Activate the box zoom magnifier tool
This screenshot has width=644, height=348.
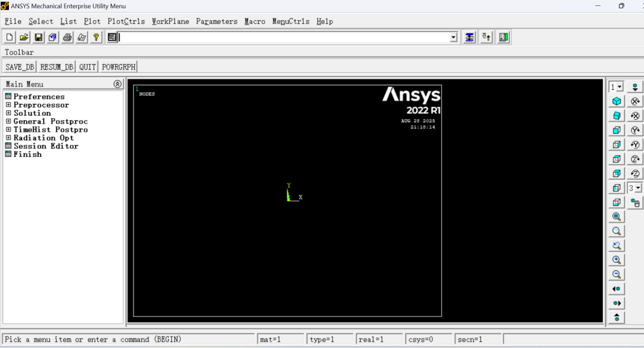pos(617,231)
